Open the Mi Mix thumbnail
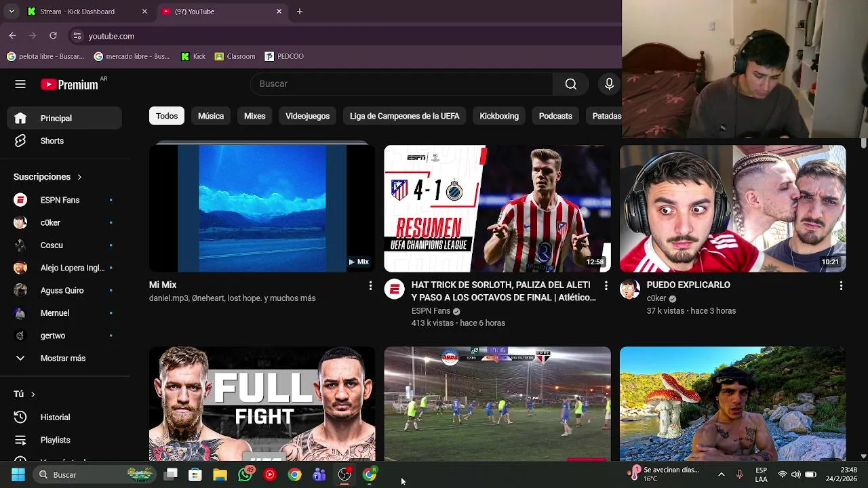Image resolution: width=868 pixels, height=488 pixels. point(262,208)
